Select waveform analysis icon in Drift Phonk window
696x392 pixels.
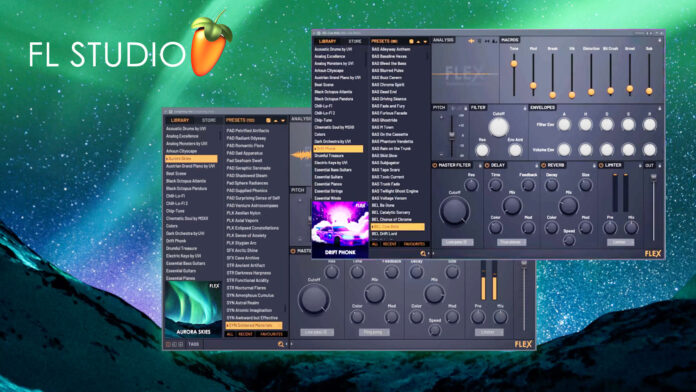(x=471, y=41)
